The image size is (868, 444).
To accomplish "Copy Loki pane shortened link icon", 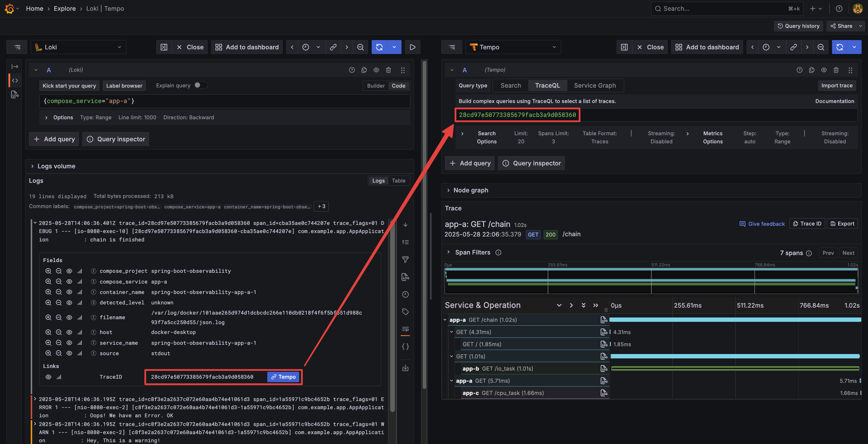I will click(333, 47).
